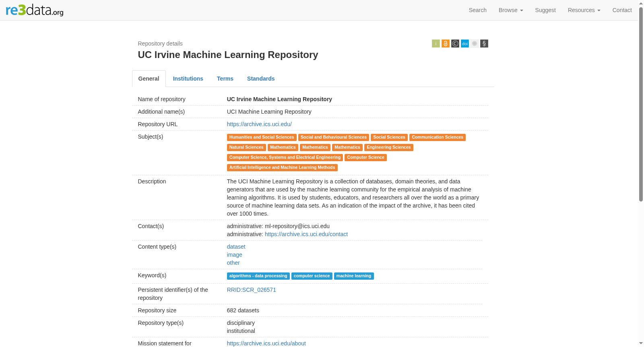Click the 'Description' row label
The height and width of the screenshot is (347, 644).
click(152, 181)
